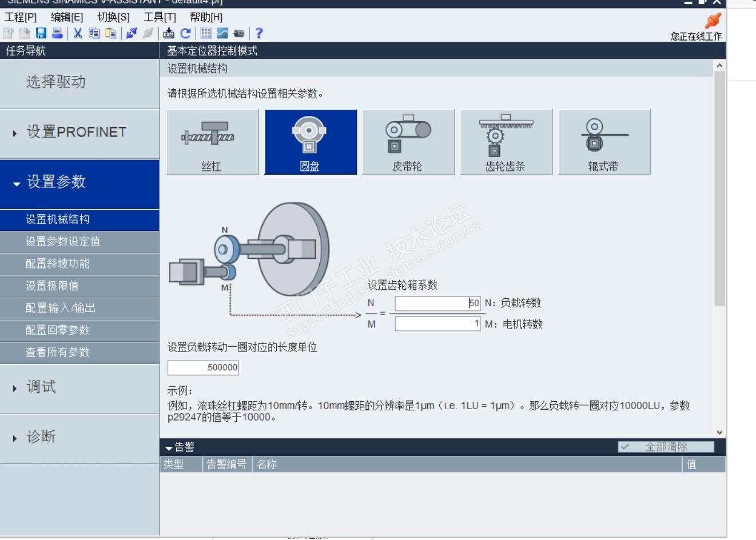Click the blue Go online connection icon
Image resolution: width=756 pixels, height=540 pixels.
132,34
